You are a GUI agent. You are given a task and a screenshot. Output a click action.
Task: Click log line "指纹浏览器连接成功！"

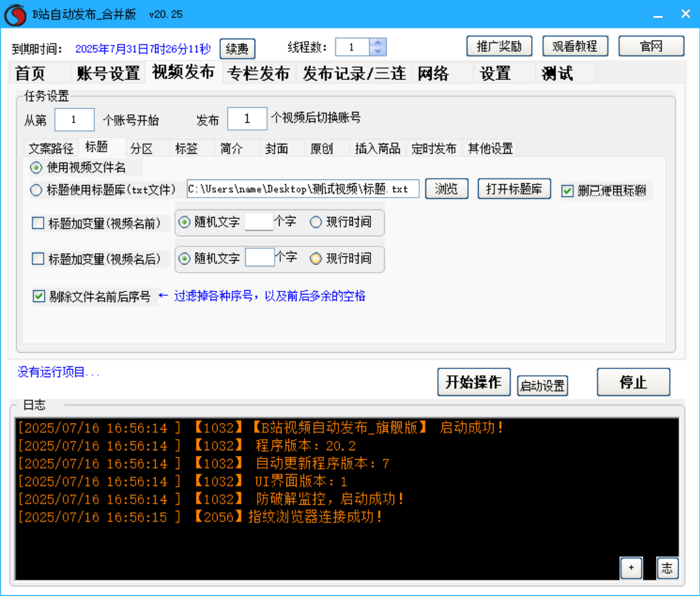315,517
